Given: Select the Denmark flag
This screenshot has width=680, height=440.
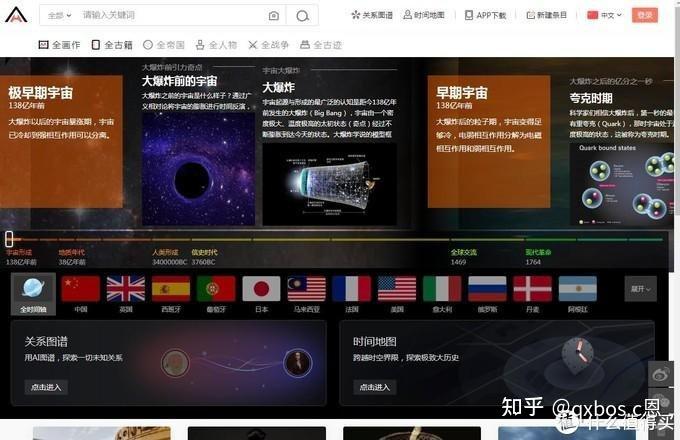Looking at the screenshot, I should (x=533, y=289).
